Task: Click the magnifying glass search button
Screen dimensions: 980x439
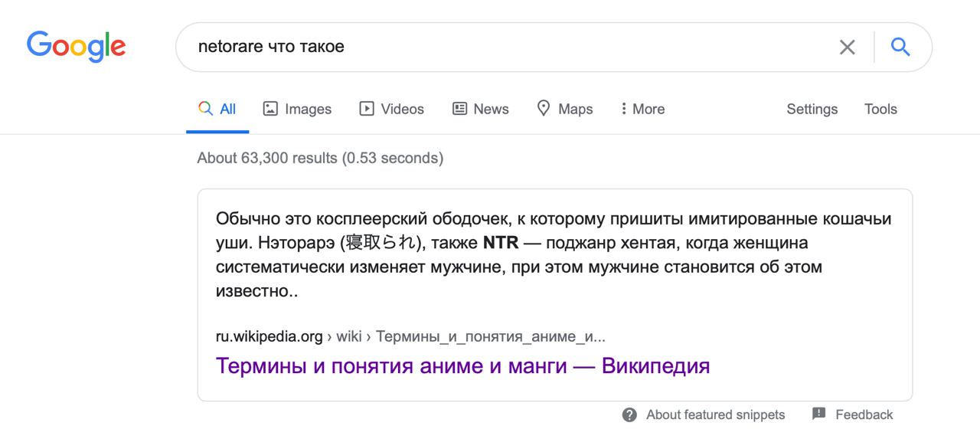Action: (x=900, y=47)
